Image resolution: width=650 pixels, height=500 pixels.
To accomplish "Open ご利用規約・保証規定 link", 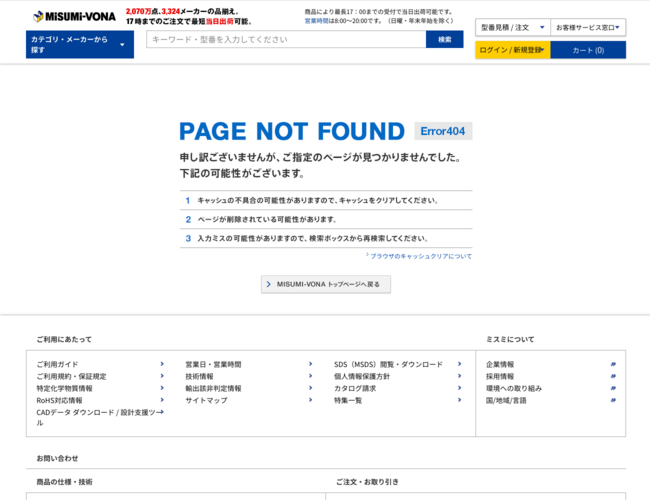I will tap(71, 376).
